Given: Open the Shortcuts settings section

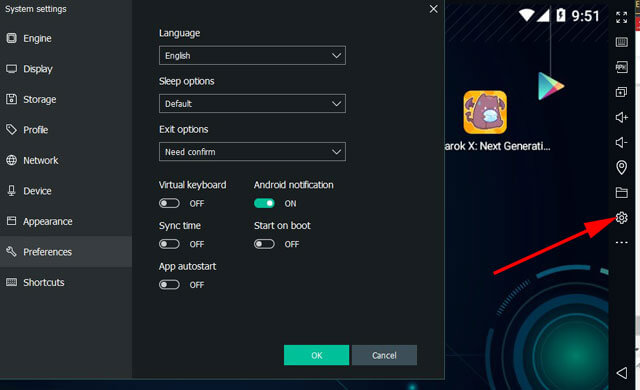Looking at the screenshot, I should 65,282.
